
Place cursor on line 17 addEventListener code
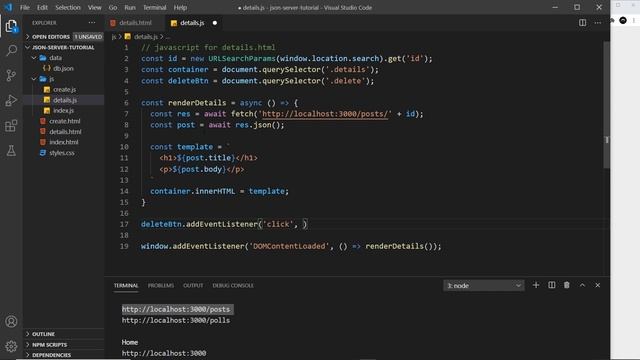pos(224,224)
